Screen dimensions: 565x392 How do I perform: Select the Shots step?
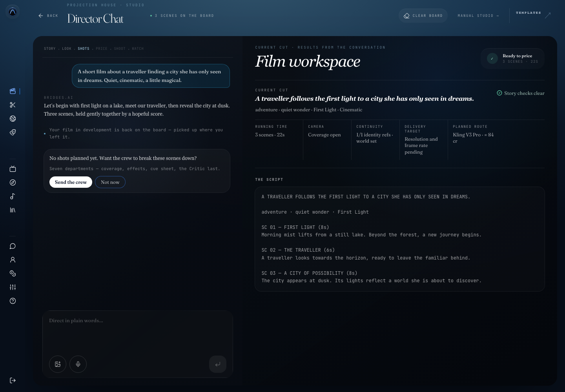pos(84,49)
